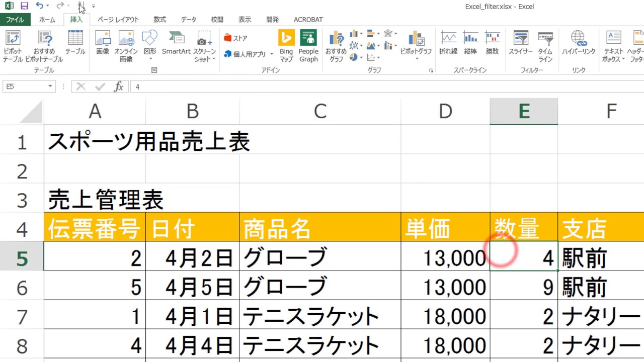Screen dimensions: 644x362
Task: Insert a タイムライン timeline filter
Action: [x=545, y=46]
